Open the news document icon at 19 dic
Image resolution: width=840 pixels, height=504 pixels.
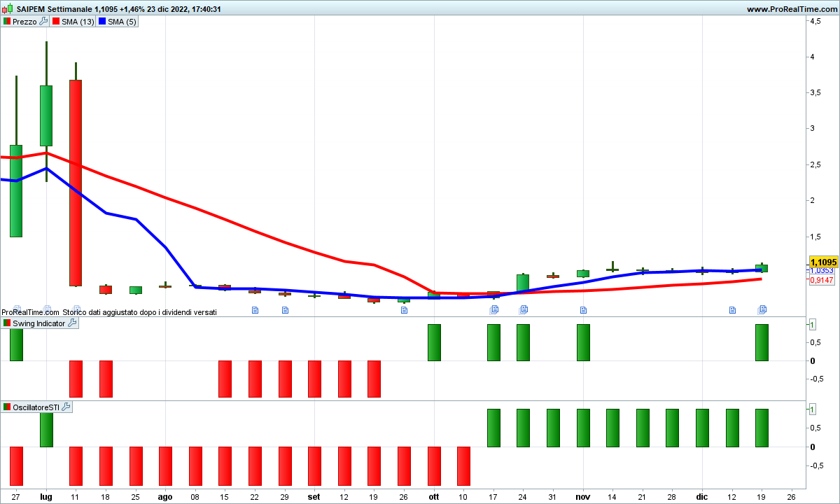click(x=762, y=309)
